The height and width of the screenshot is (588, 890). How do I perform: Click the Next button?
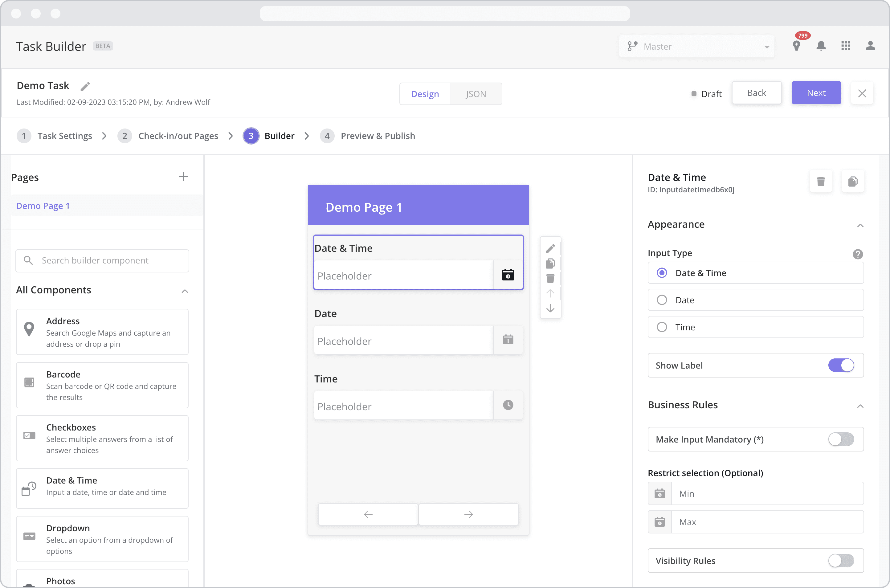(x=816, y=93)
